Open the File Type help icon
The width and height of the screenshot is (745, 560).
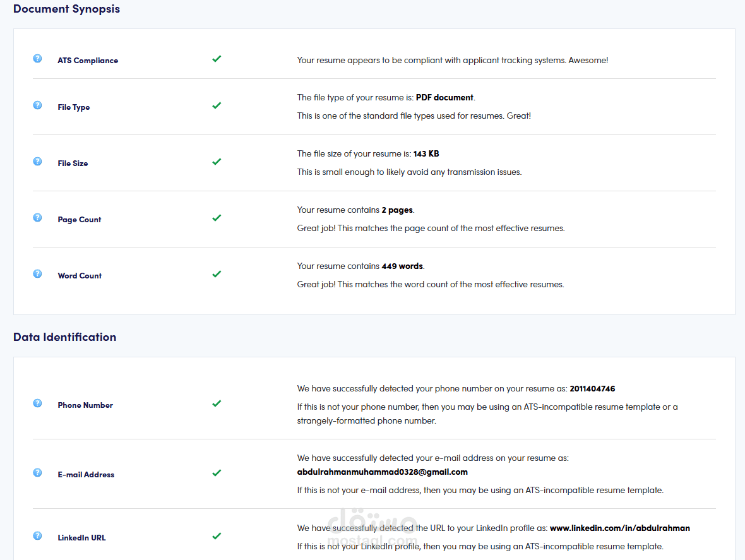[37, 105]
